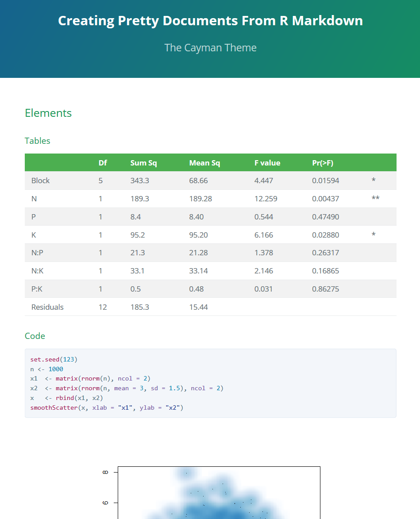Click the F value 12.259
The height and width of the screenshot is (519, 420).
click(266, 199)
